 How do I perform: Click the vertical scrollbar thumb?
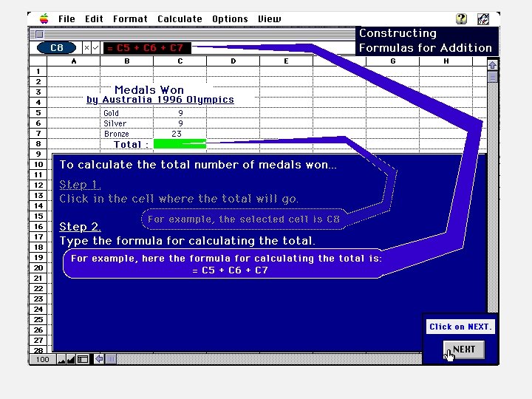(493, 78)
